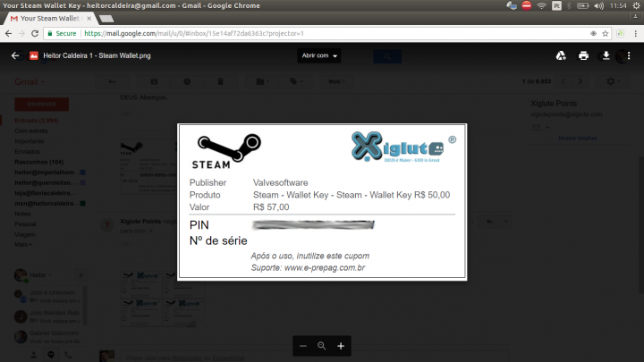Image resolution: width=644 pixels, height=362 pixels.
Task: Click the file name 'Heitor Caldeira 1 - Steam Wallet.png'
Action: point(97,55)
